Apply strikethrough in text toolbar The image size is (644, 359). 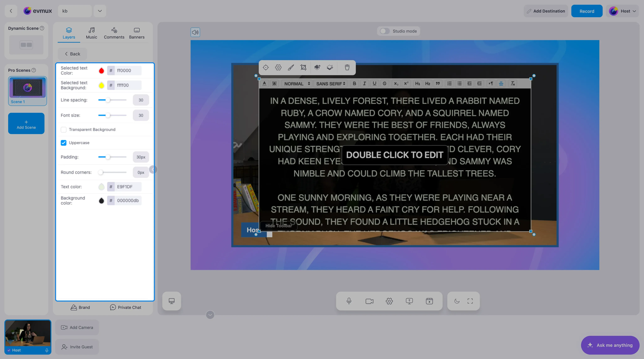[384, 83]
